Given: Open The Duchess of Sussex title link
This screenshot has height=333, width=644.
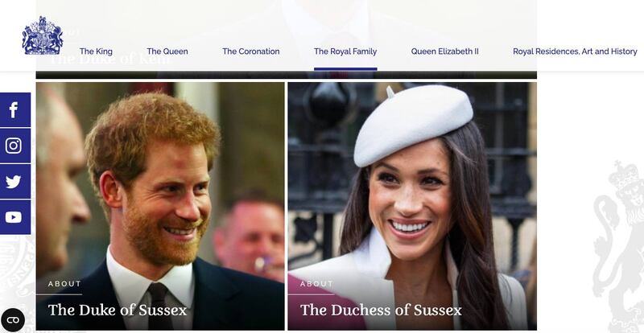Looking at the screenshot, I should coord(381,310).
